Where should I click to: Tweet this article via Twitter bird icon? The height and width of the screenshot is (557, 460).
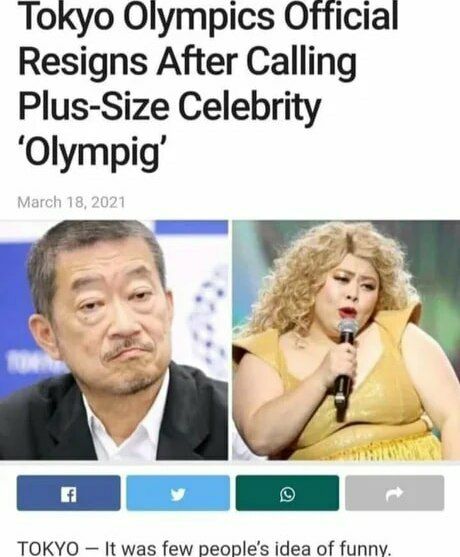tap(178, 493)
